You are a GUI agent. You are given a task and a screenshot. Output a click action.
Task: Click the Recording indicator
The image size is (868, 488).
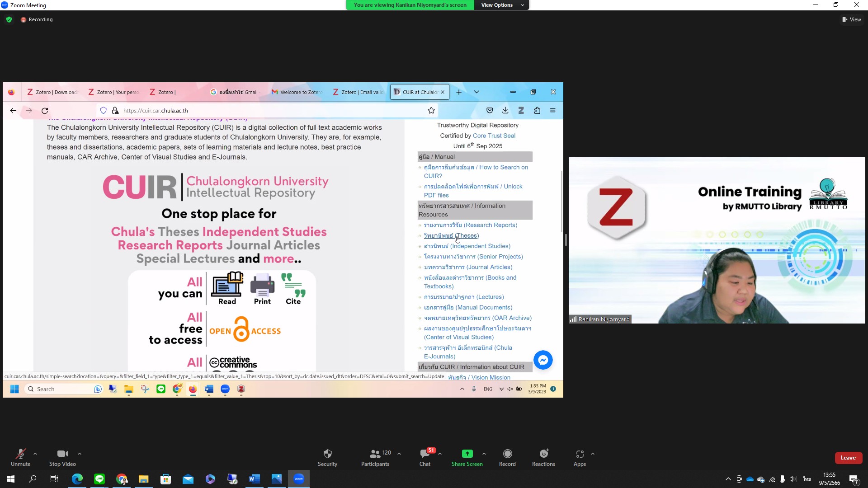[x=37, y=19]
